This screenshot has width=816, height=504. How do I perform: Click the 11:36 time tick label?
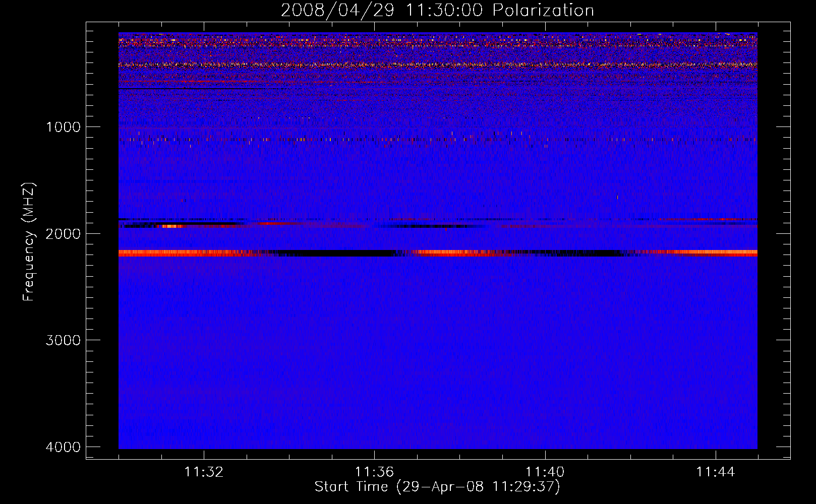(x=374, y=472)
